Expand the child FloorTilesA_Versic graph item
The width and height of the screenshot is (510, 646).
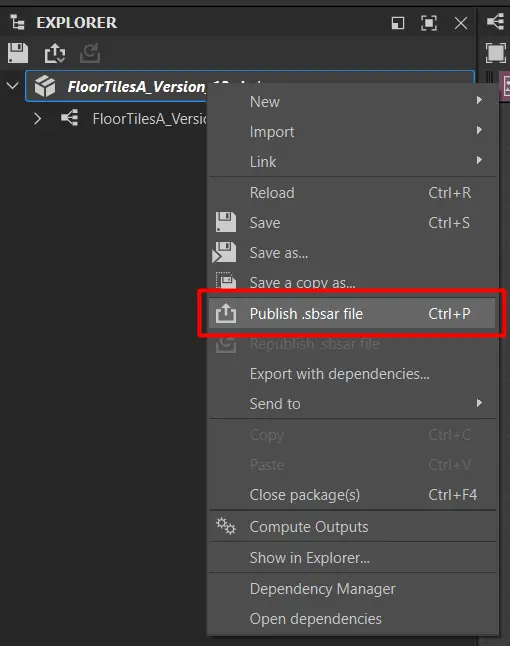37,119
